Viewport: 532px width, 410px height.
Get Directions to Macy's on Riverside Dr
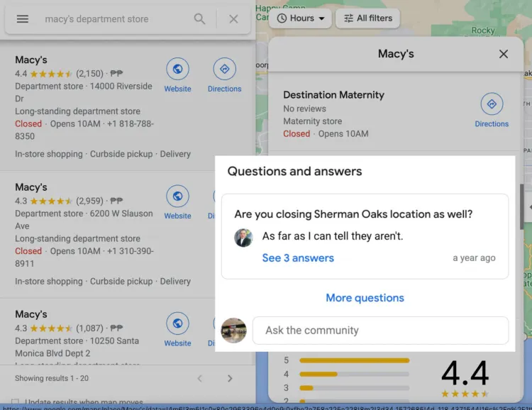tap(225, 75)
